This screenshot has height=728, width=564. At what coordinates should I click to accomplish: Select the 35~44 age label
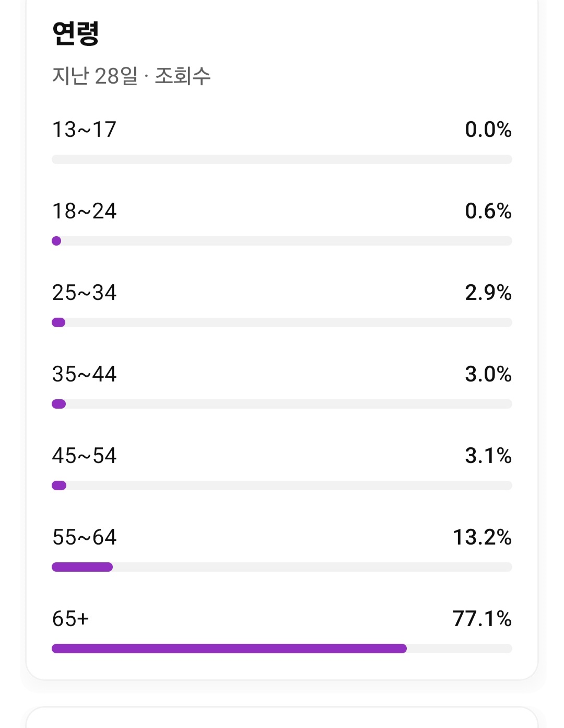[x=84, y=374]
